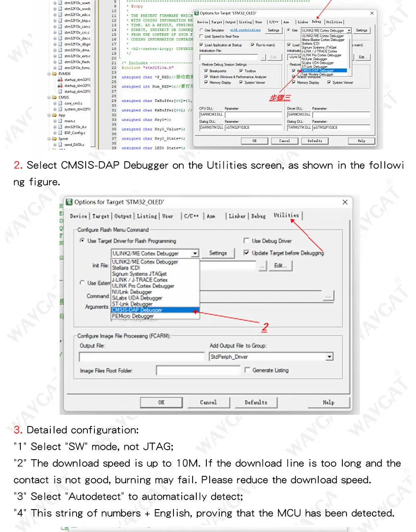Toggle Update Target before Debugging checkbox
The image size is (416, 532).
246,253
